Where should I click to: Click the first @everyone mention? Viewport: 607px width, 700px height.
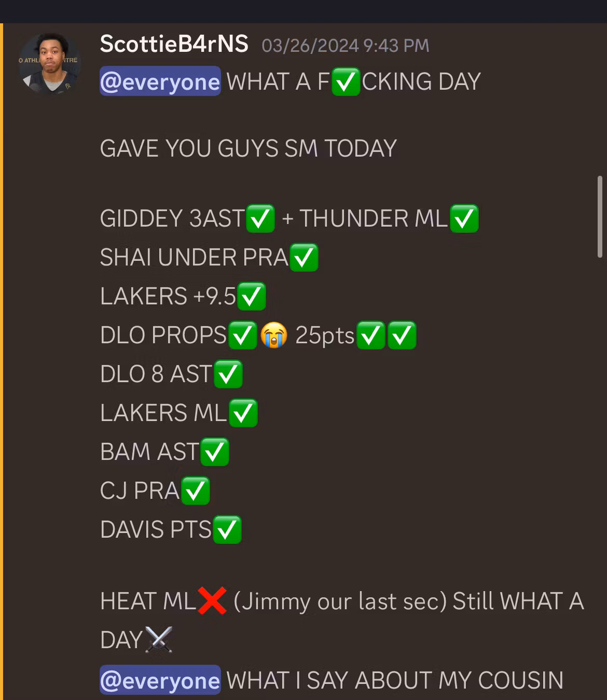160,81
